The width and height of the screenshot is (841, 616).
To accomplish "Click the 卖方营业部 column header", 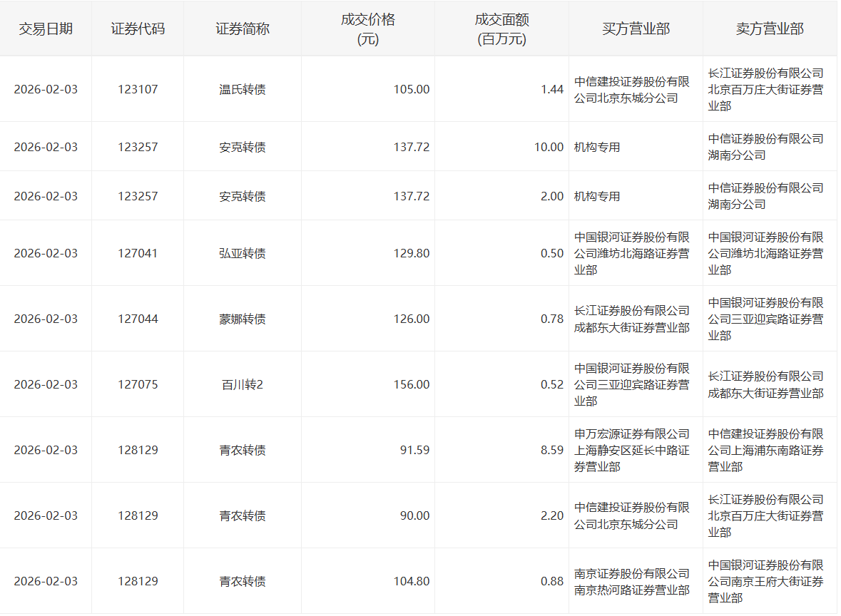I will pos(770,29).
